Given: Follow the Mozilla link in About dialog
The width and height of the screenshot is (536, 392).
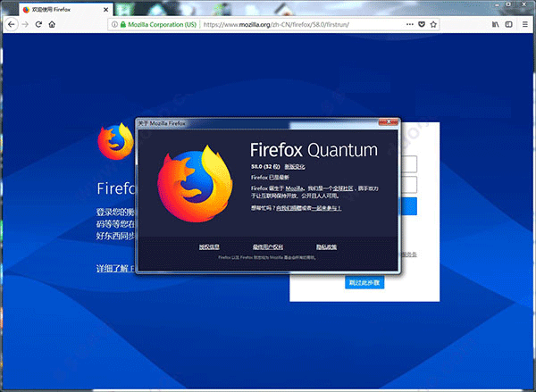Looking at the screenshot, I should click(294, 188).
